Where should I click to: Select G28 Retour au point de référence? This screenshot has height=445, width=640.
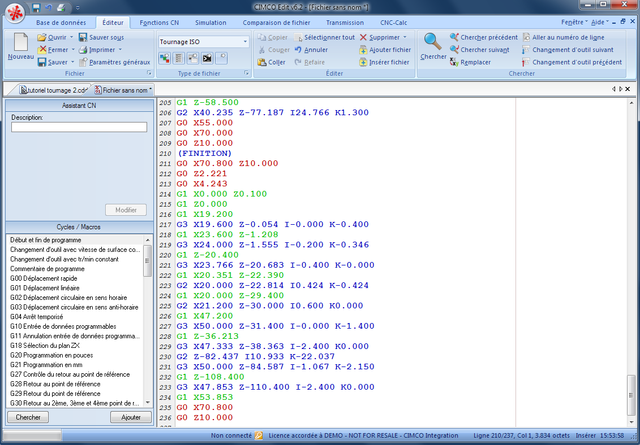[x=55, y=384]
